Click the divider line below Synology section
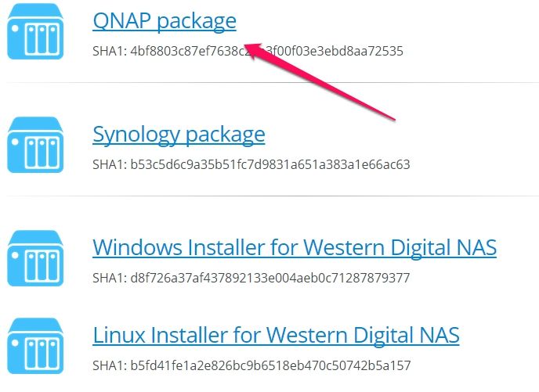The image size is (539, 392). tap(273, 196)
